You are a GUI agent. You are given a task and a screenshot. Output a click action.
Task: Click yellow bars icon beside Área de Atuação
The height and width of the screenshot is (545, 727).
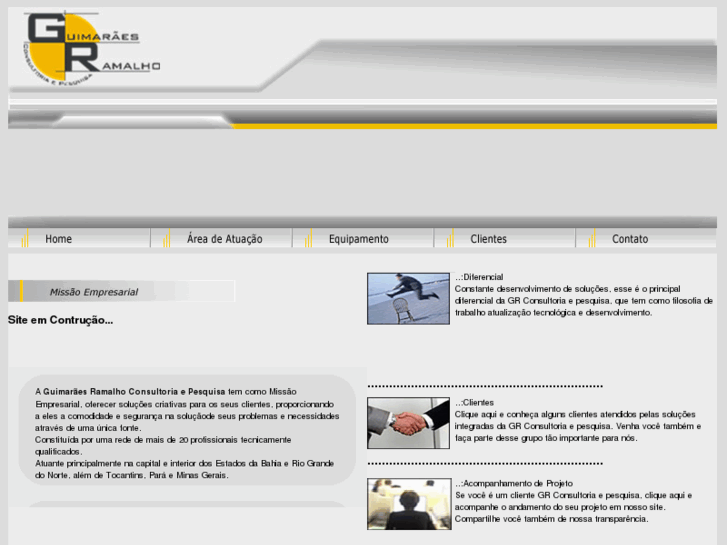[167, 238]
